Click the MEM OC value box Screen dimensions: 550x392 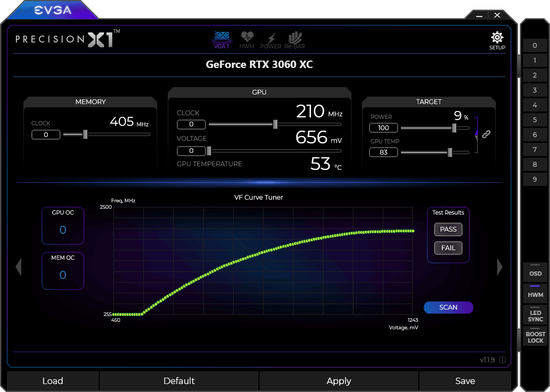63,270
